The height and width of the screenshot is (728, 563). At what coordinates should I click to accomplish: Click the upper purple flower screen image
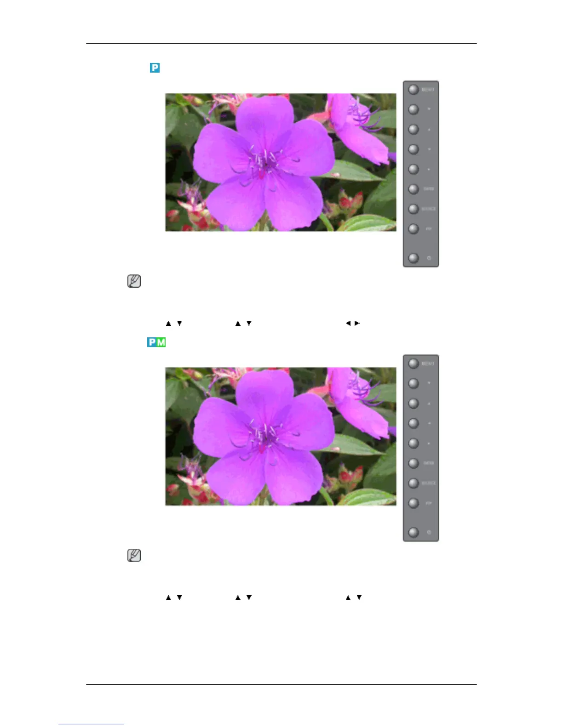(x=281, y=162)
